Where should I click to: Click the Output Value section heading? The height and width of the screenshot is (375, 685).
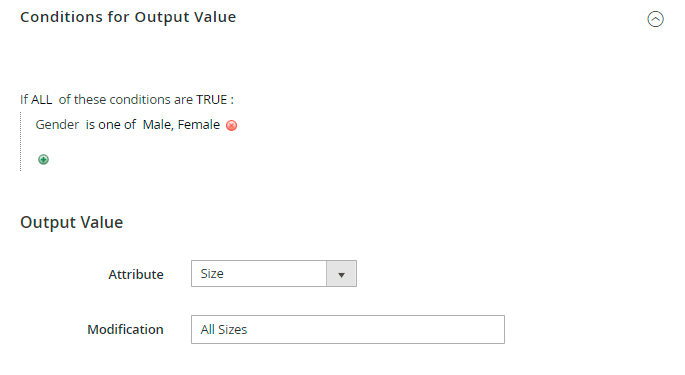click(x=72, y=222)
